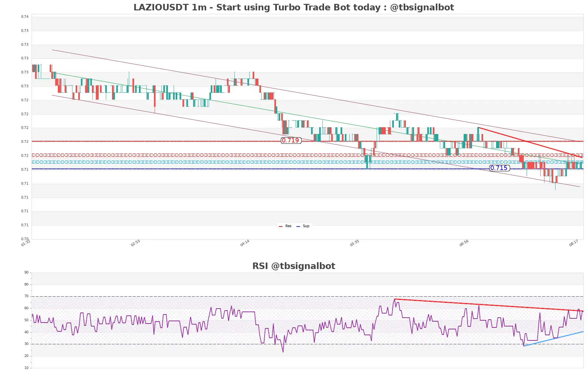Screen dimensions: 588x392
Task: Click the RSI 50 axis label
Action: pos(26,320)
